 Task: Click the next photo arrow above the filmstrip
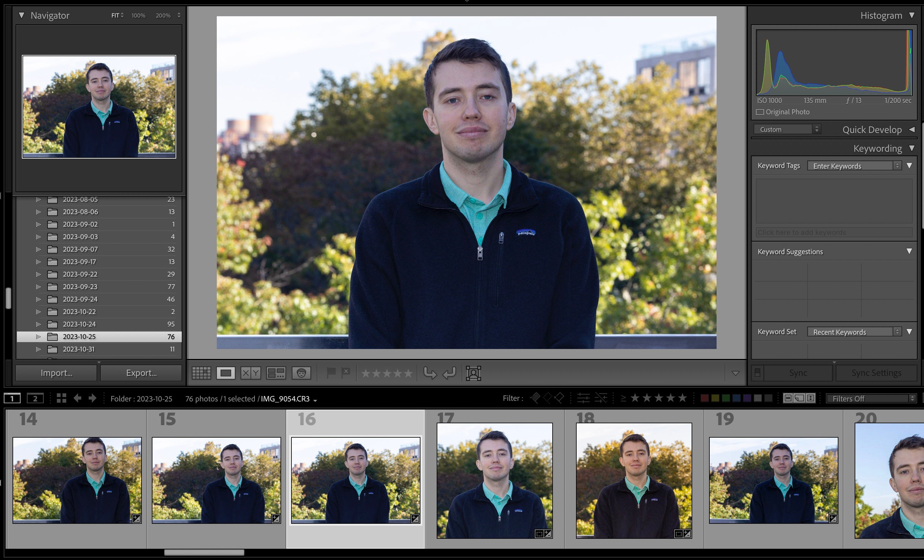coord(93,398)
